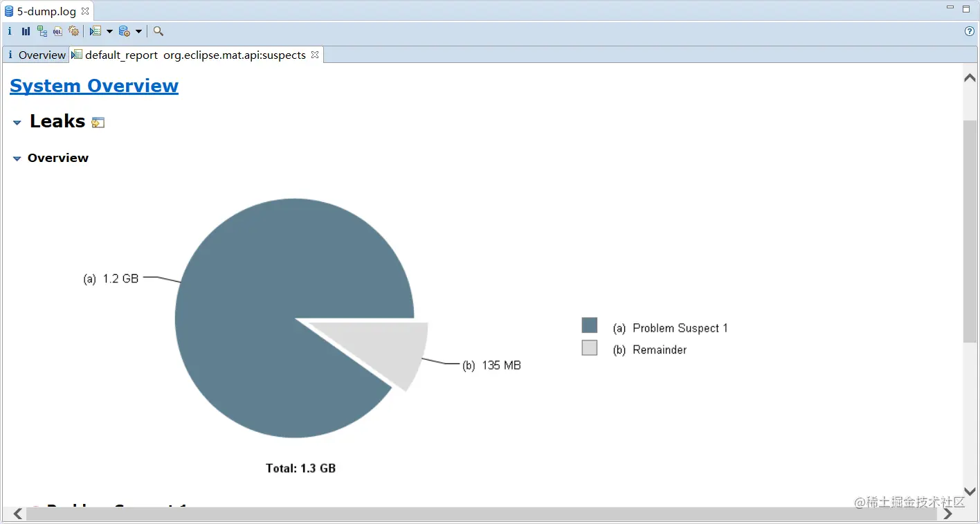
Task: Click the open query browser icon
Action: coord(125,31)
